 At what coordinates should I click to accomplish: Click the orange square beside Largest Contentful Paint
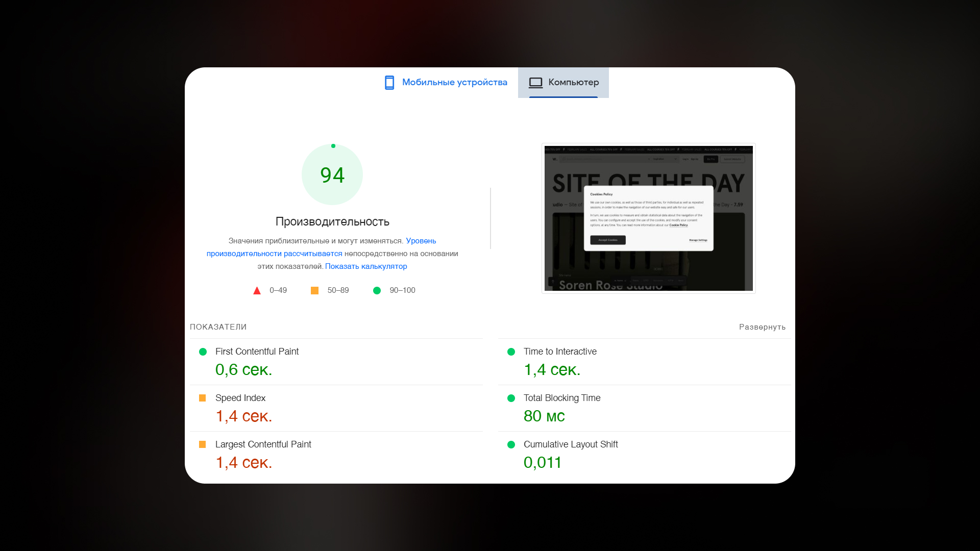(202, 444)
